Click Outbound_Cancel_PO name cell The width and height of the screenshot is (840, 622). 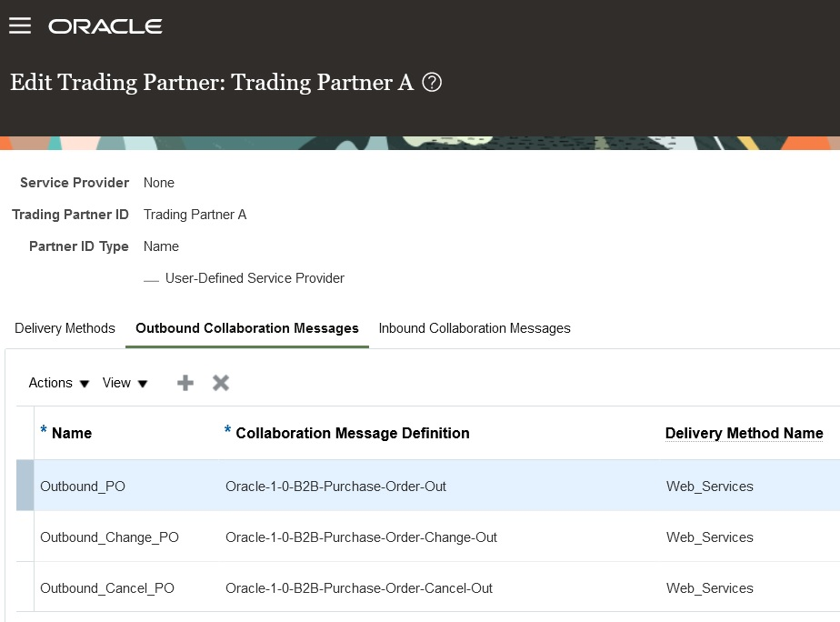tap(107, 587)
